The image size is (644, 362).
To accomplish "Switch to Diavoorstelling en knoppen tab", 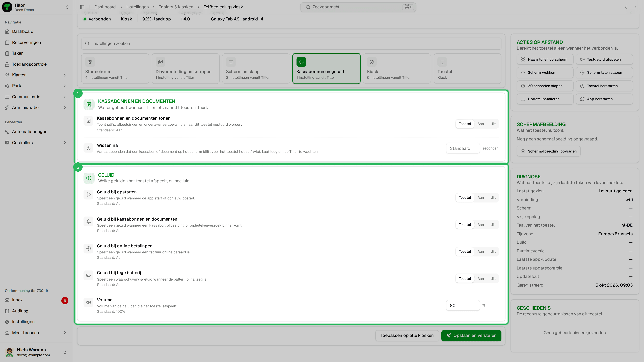I will point(185,68).
